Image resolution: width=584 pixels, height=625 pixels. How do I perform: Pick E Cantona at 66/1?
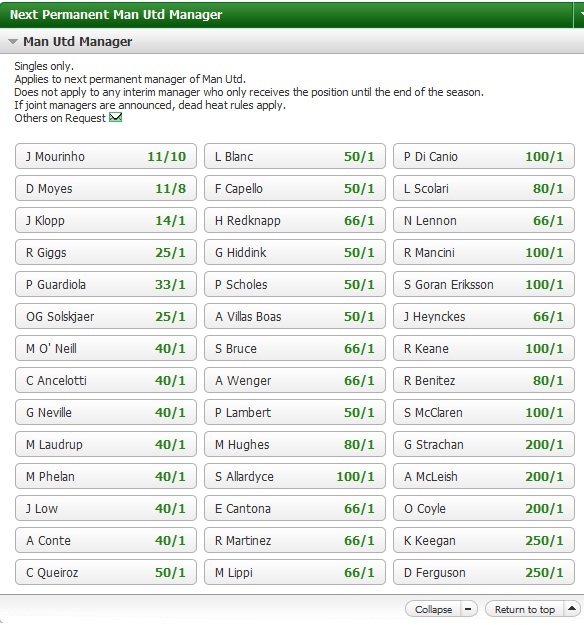click(x=295, y=508)
